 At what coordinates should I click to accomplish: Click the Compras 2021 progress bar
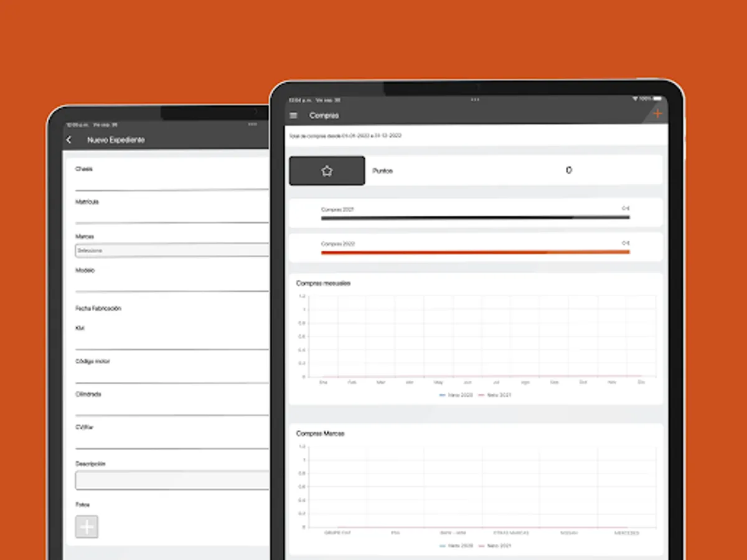click(476, 218)
